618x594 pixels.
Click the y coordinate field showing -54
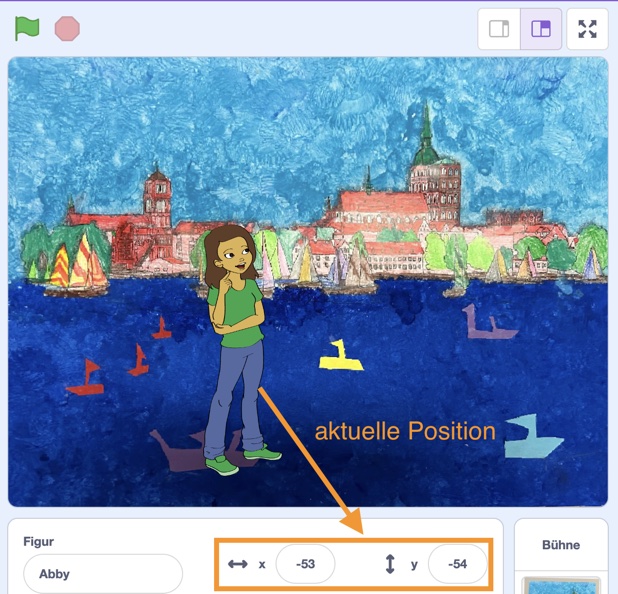click(457, 564)
